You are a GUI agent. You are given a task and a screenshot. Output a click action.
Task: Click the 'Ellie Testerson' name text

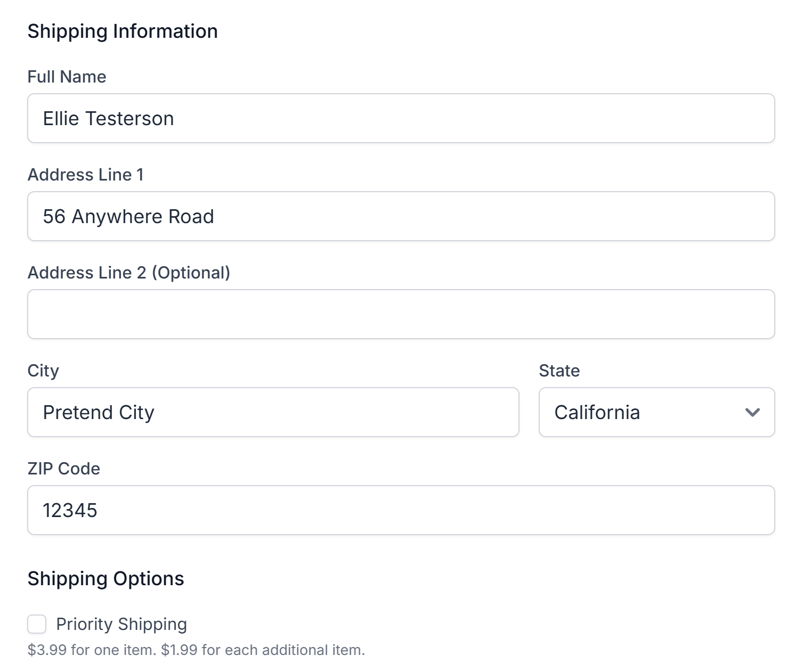(x=108, y=119)
